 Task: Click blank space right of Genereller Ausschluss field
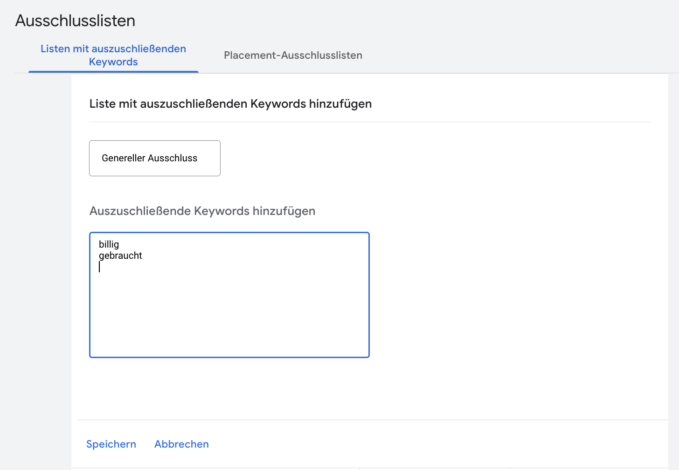433,158
